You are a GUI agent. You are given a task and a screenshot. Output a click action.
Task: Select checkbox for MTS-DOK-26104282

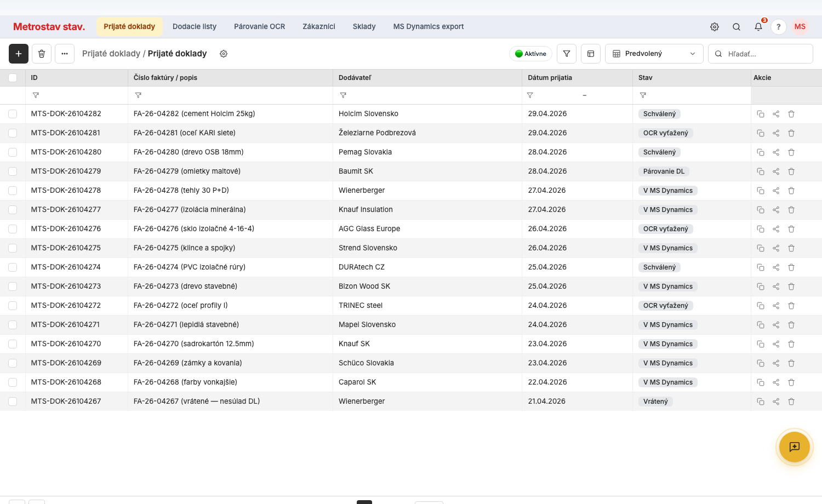(x=13, y=114)
